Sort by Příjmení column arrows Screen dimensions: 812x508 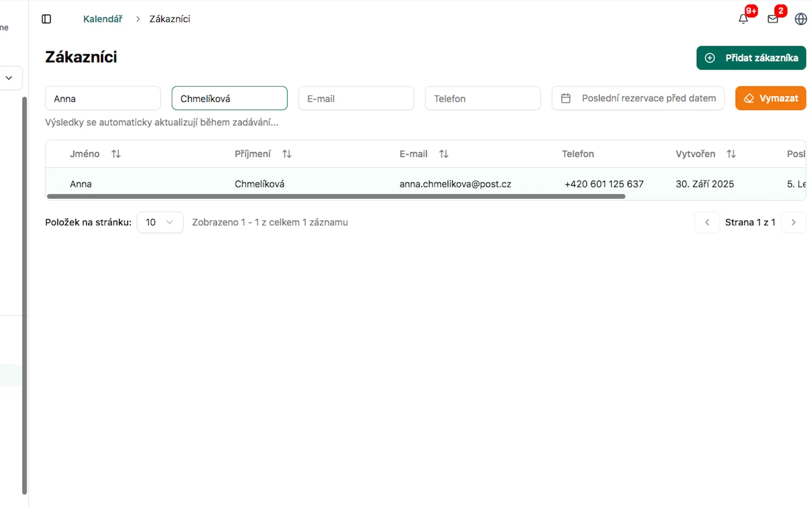[287, 154]
